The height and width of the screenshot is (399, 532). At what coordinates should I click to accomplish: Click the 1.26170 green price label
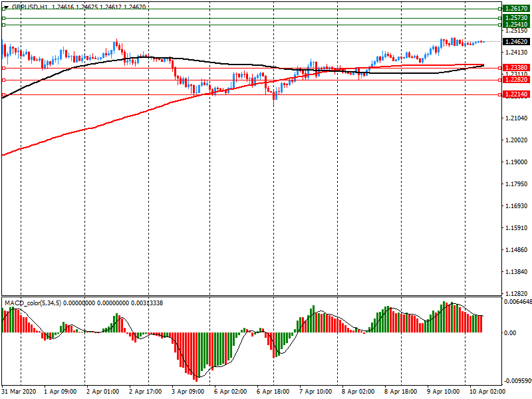coord(516,9)
